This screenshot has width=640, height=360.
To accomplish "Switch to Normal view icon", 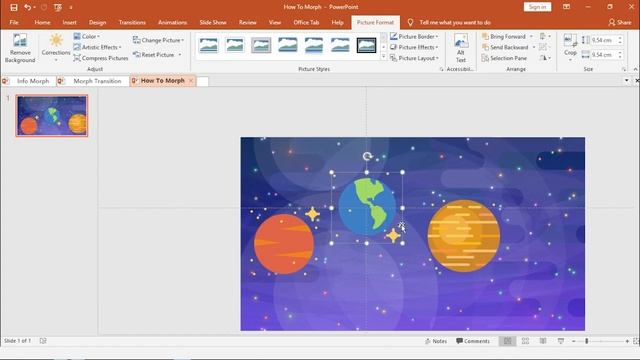I will [507, 341].
